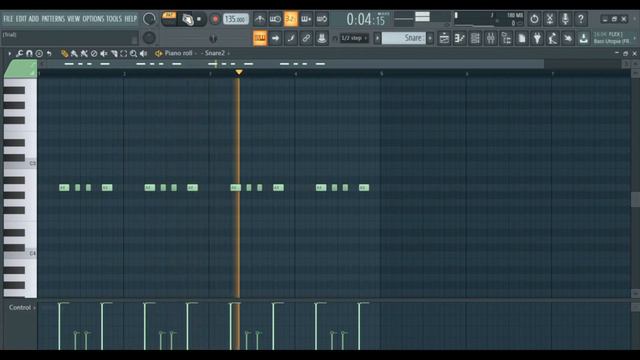Toggle step editing arrow icon

pos(275,38)
